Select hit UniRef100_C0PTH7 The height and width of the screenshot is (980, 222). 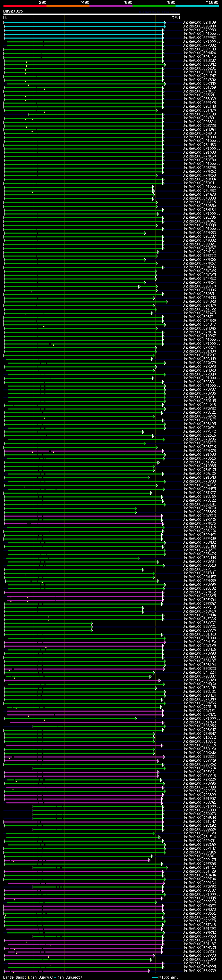point(199,848)
